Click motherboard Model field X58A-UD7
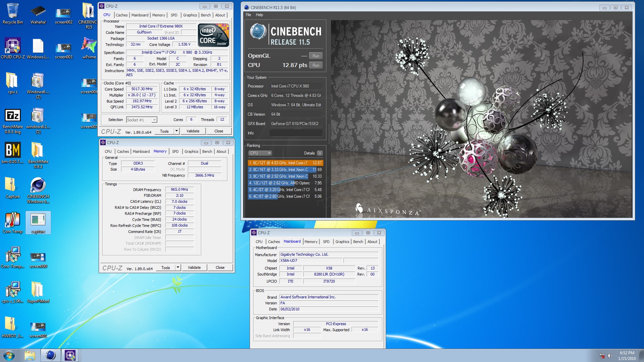The width and height of the screenshot is (644, 362). [x=311, y=260]
